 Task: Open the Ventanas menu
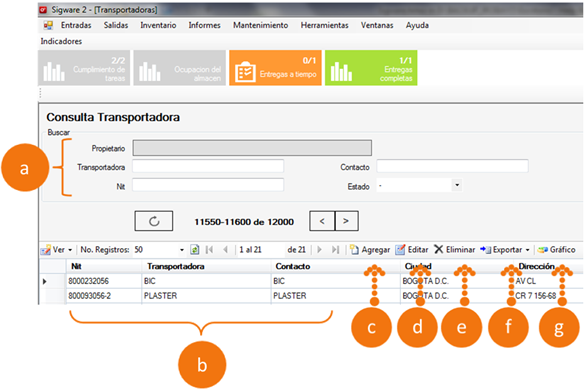[377, 25]
